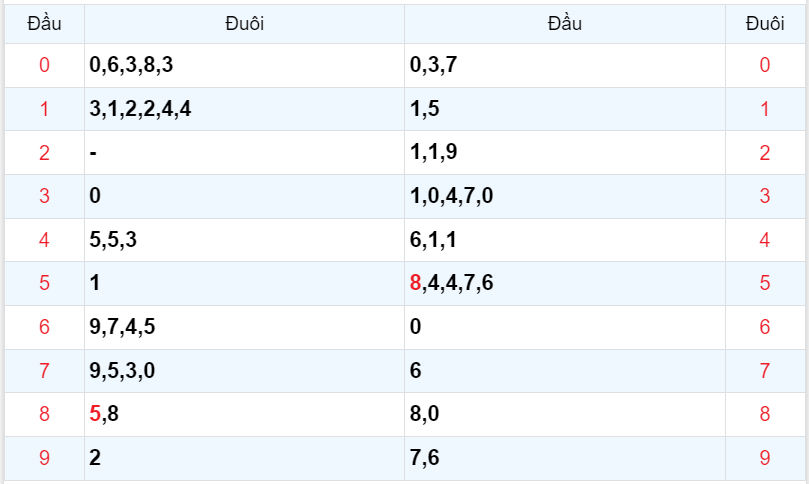Select the red 7 in the leftmost column
This screenshot has width=809, height=484.
click(44, 371)
